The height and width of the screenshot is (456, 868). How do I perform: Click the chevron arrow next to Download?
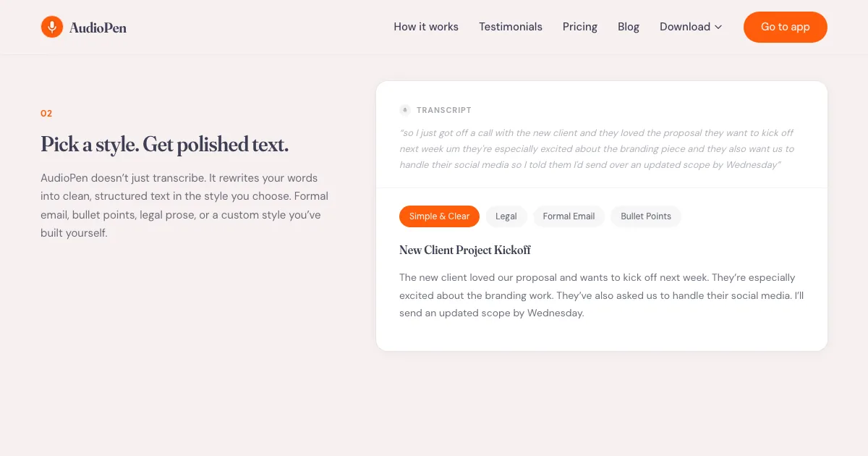tap(718, 28)
